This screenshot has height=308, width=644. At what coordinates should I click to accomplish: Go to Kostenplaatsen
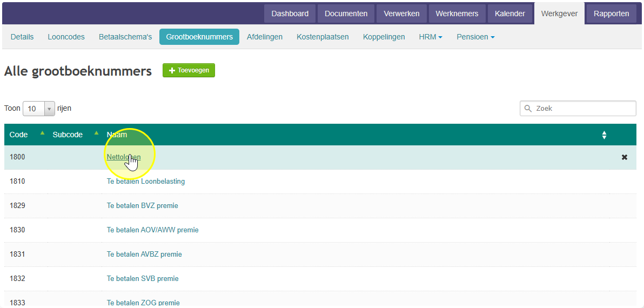coord(323,37)
